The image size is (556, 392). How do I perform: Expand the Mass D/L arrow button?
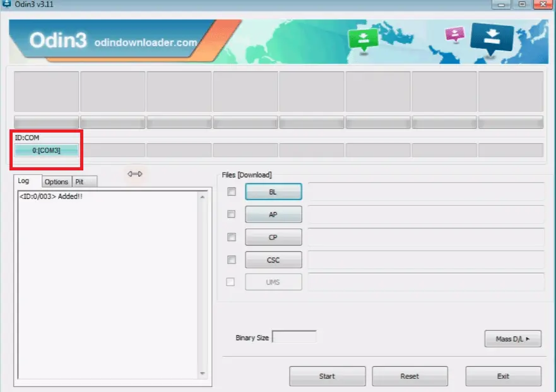[513, 339]
